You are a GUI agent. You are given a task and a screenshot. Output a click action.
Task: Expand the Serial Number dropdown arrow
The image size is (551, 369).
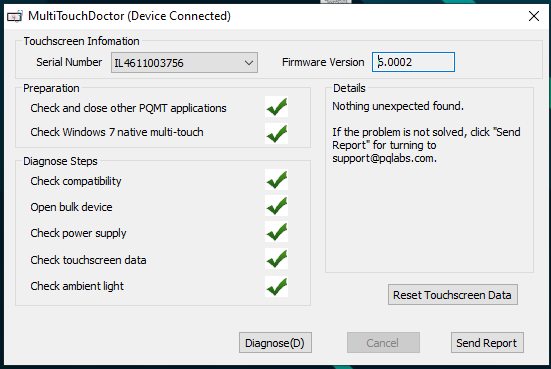249,63
